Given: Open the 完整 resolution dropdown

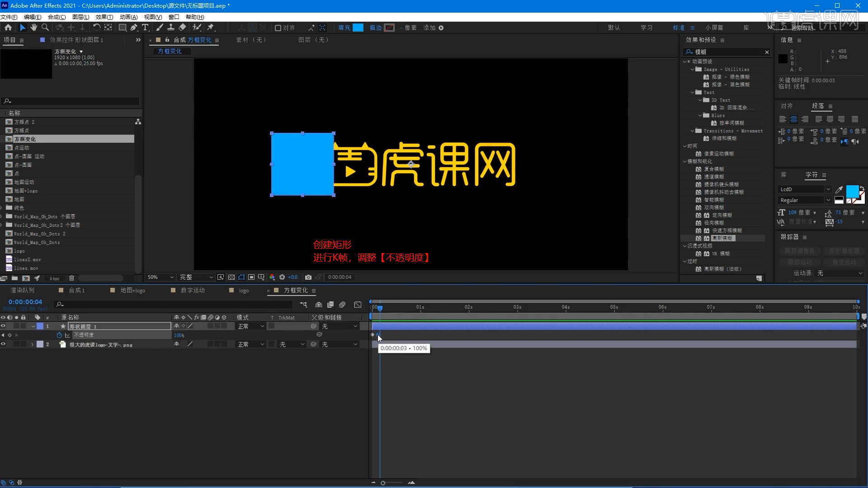Looking at the screenshot, I should 196,277.
